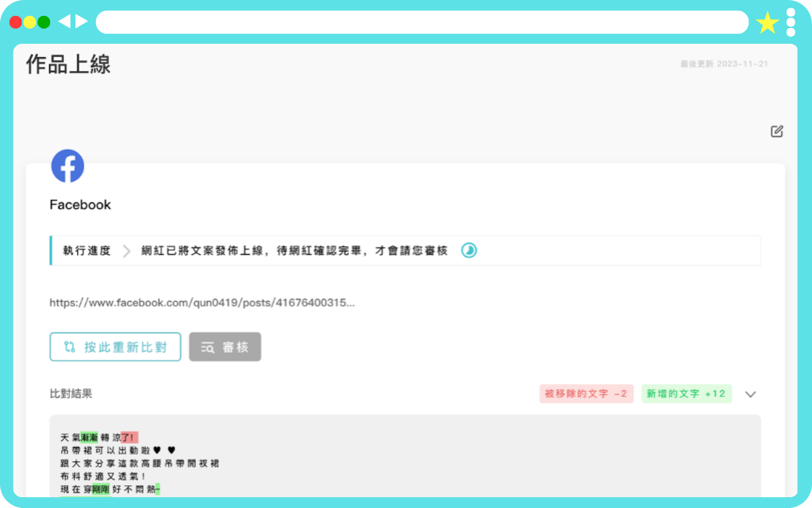Click the edit pencil icon

tap(777, 131)
